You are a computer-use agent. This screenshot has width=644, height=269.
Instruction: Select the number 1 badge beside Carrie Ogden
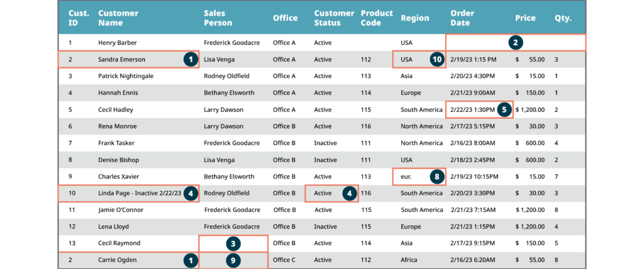click(189, 260)
